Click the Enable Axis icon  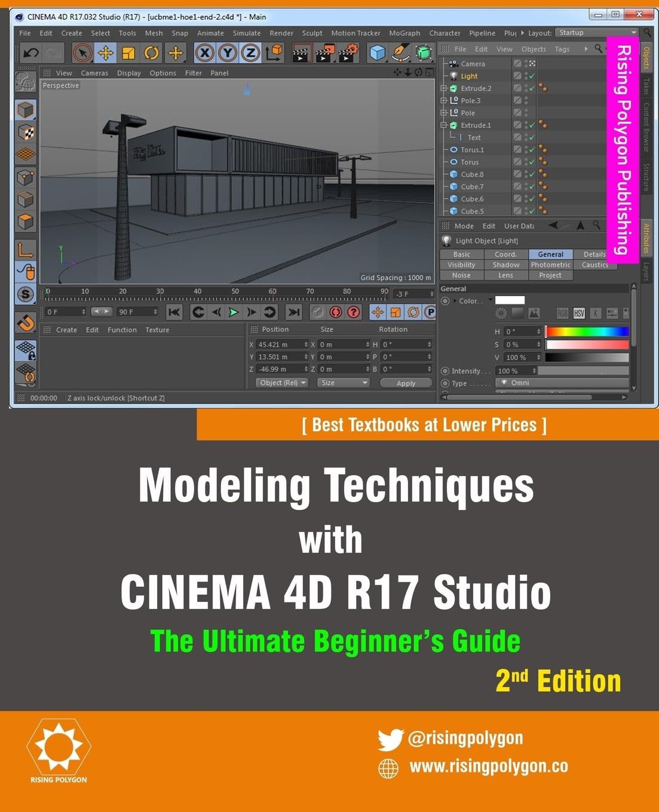point(25,250)
